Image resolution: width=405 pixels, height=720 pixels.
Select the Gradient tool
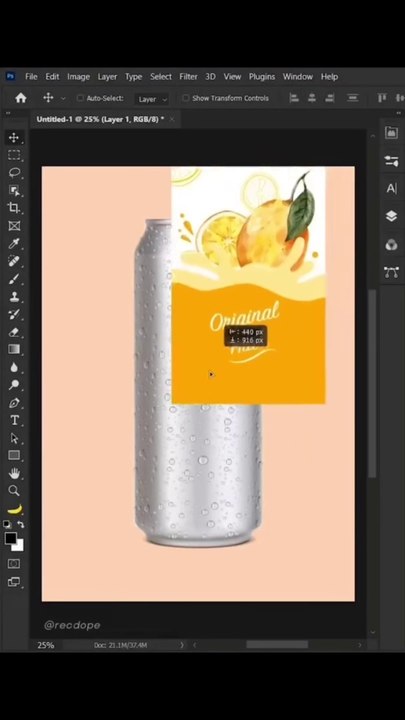[x=14, y=349]
